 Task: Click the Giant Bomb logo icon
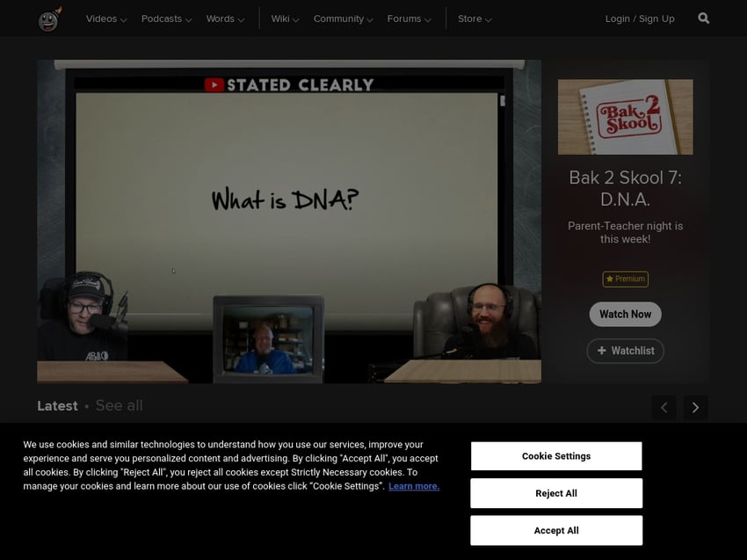[49, 18]
